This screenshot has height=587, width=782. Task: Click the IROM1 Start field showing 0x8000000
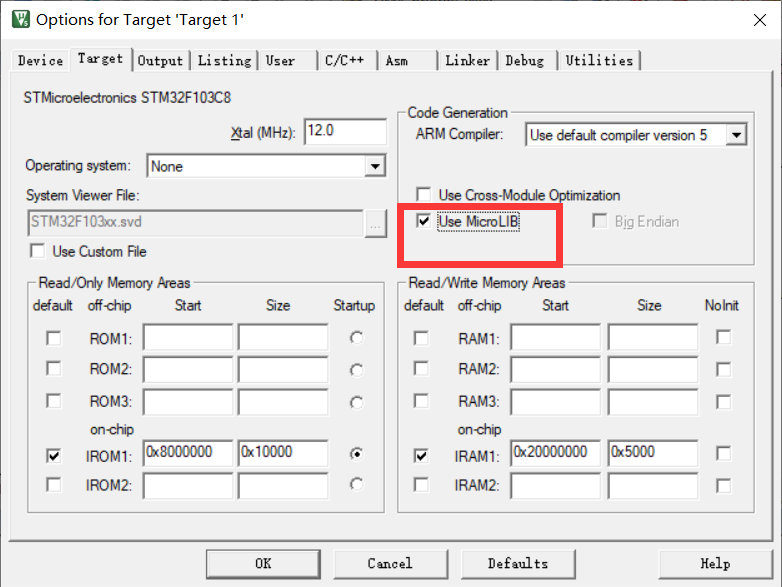click(188, 453)
